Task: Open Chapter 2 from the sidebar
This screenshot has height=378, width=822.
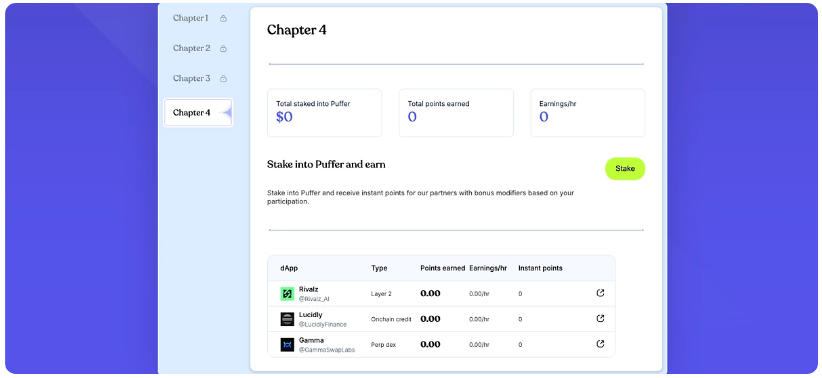Action: click(x=192, y=48)
